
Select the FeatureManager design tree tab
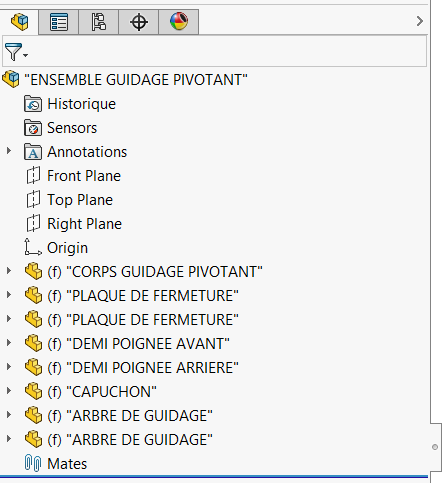[x=19, y=22]
